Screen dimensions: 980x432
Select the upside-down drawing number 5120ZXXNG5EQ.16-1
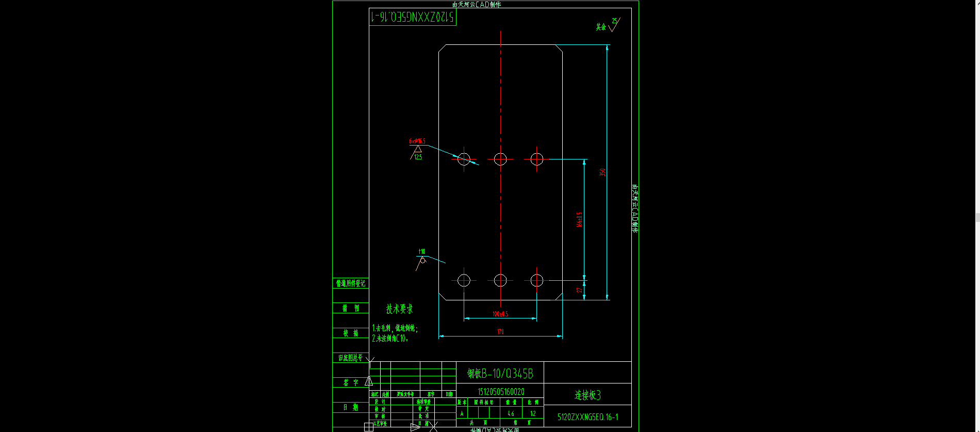(x=413, y=17)
